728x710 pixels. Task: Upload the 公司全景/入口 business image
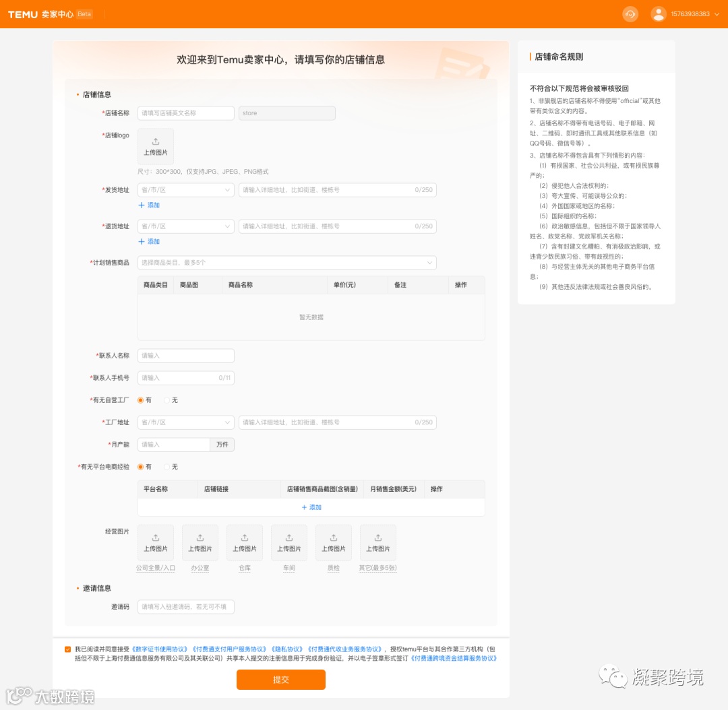(155, 542)
